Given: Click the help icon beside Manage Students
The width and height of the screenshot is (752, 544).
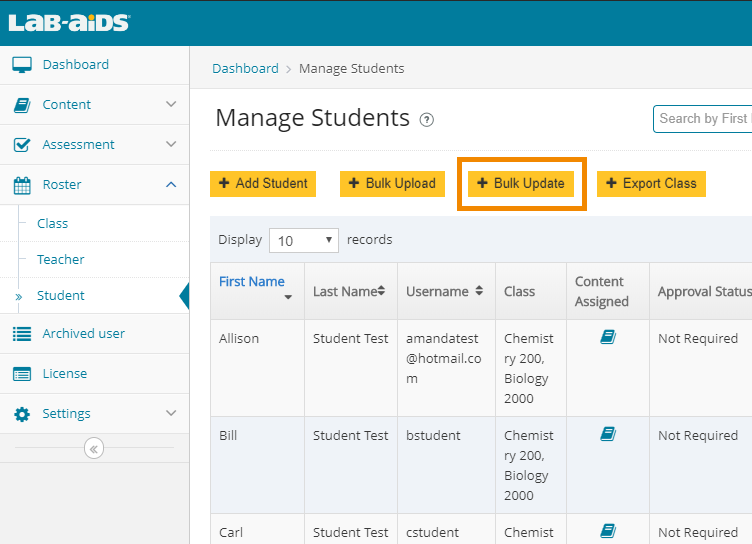Looking at the screenshot, I should (x=427, y=120).
